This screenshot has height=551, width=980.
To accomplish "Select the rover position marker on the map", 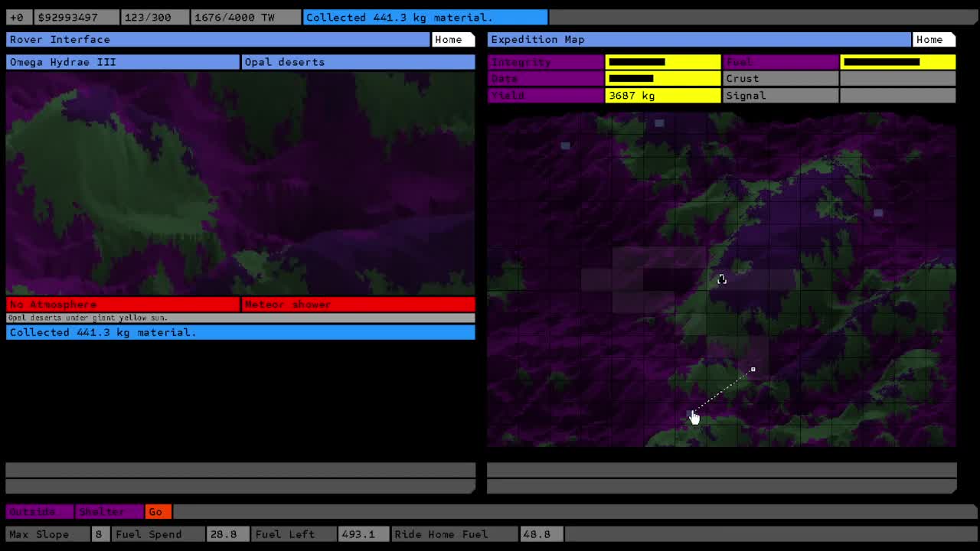I will click(x=753, y=370).
